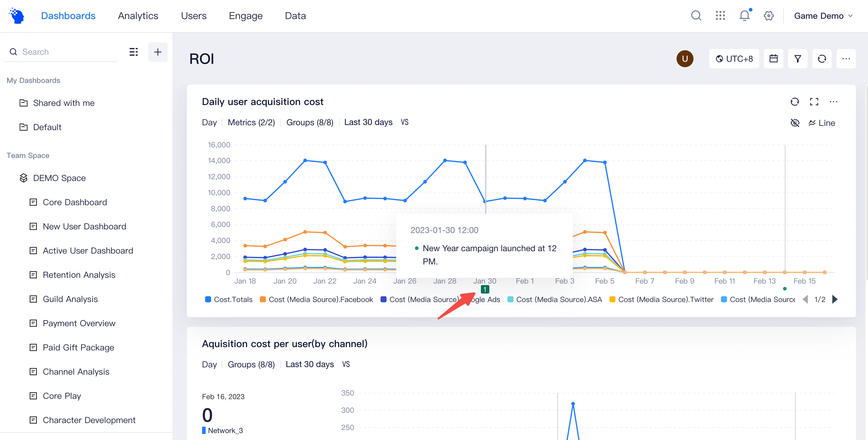Open the Retention Analysis dashboard

pyautogui.click(x=79, y=275)
